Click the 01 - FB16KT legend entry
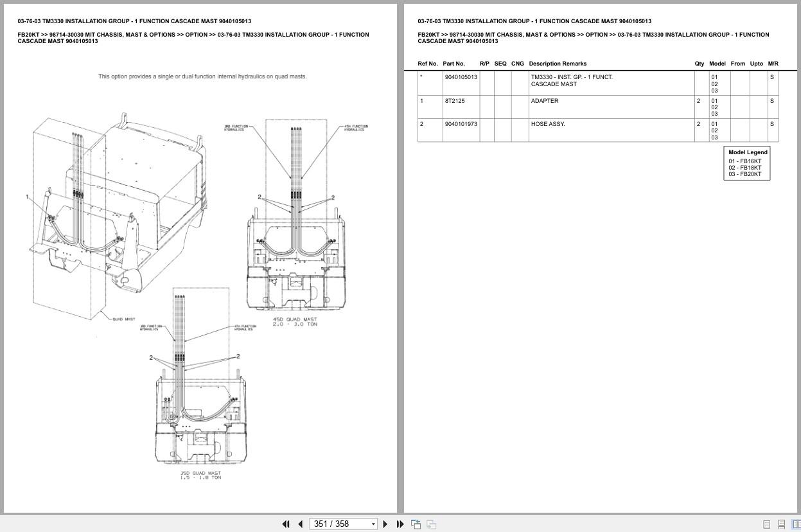The image size is (801, 532). (x=744, y=161)
